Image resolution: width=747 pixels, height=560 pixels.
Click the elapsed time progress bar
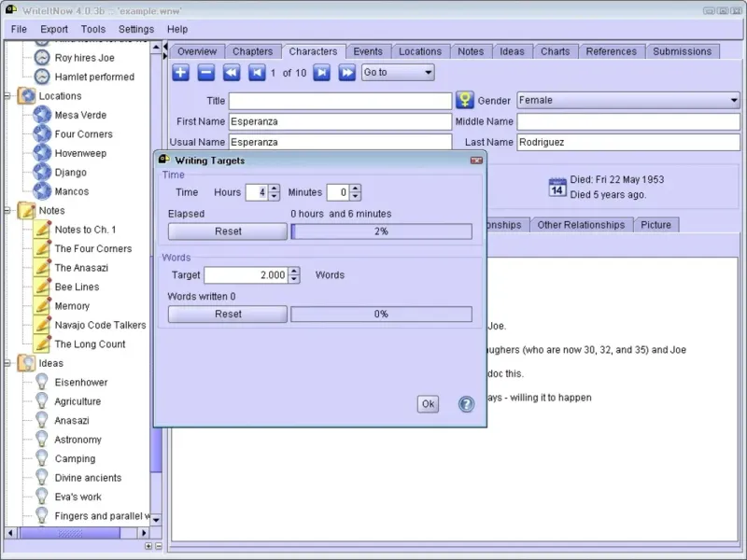[x=381, y=231]
